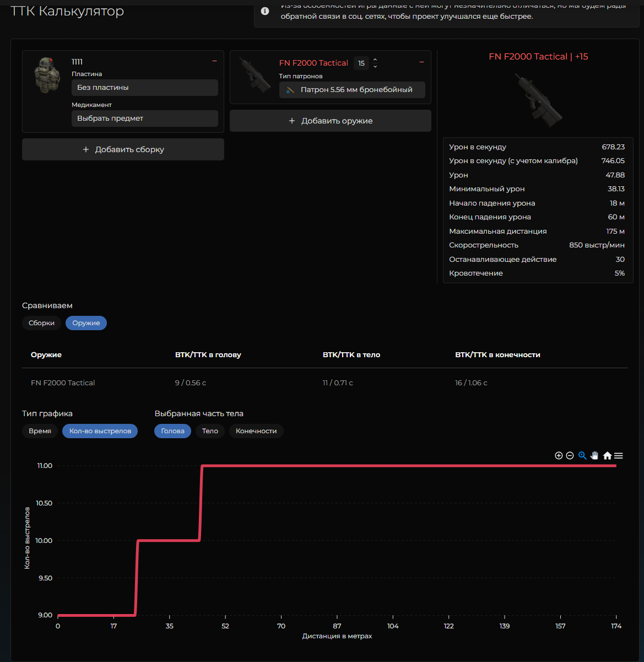Click Урон в секунду value 678.23

click(x=613, y=147)
